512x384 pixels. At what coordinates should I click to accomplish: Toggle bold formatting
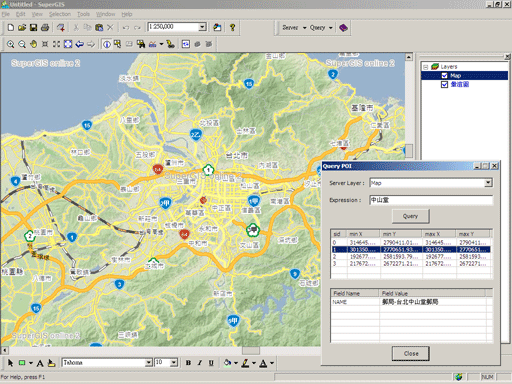coord(188,363)
